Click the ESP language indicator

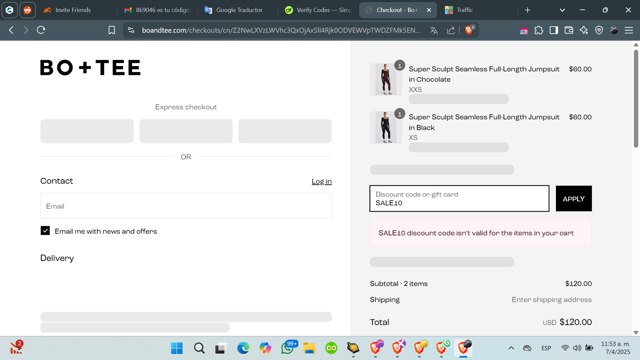(546, 348)
